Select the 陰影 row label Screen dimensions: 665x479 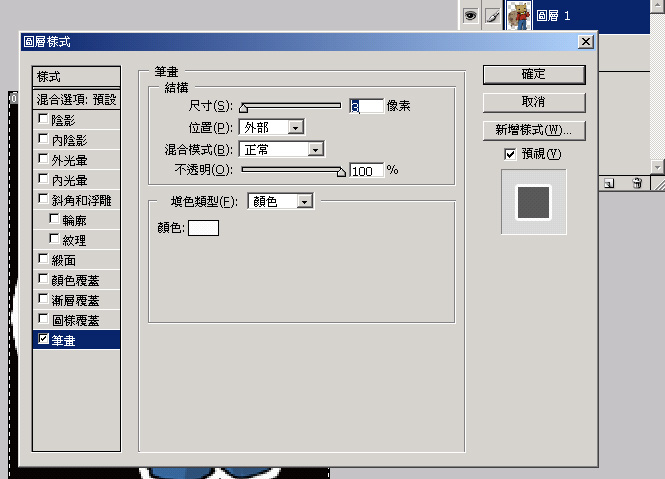pyautogui.click(x=63, y=120)
